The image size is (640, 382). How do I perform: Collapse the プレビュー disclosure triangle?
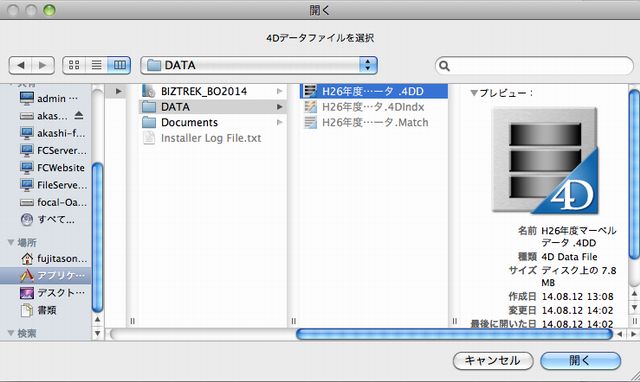tap(473, 93)
